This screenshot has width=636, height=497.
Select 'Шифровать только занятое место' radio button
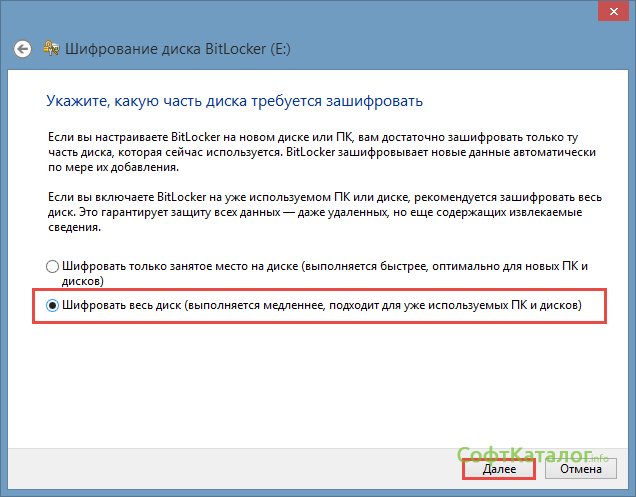tap(53, 267)
